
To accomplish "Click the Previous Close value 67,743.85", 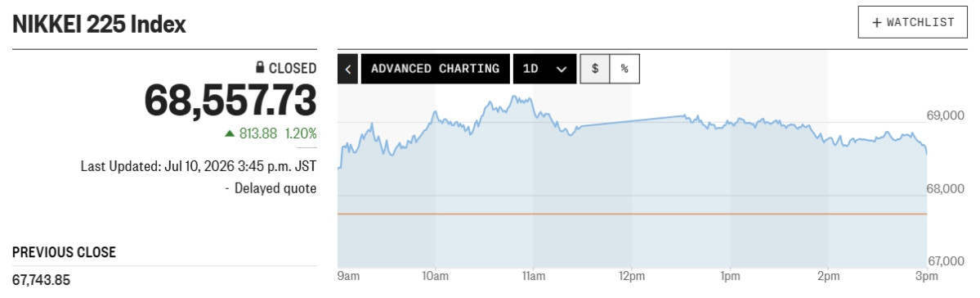I will (41, 280).
